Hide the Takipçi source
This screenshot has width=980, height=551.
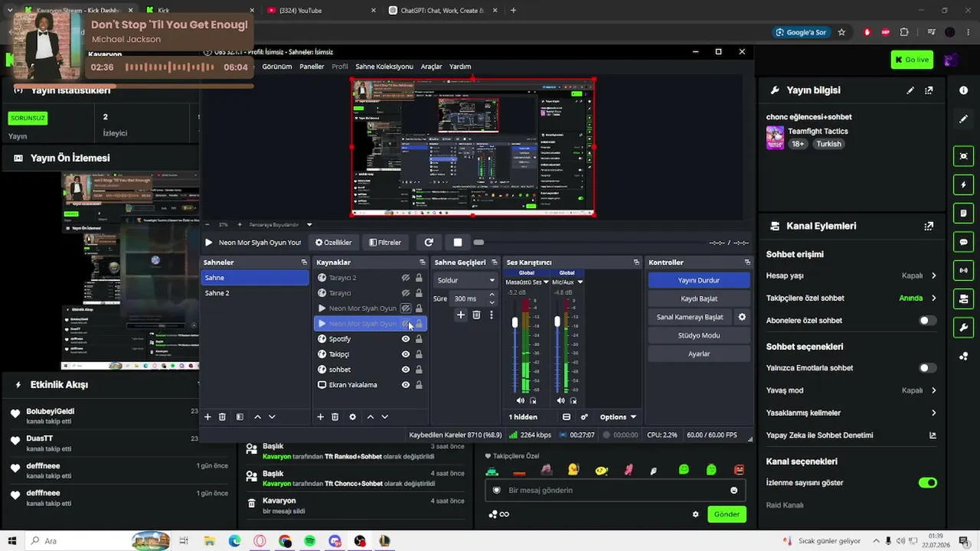tap(406, 354)
